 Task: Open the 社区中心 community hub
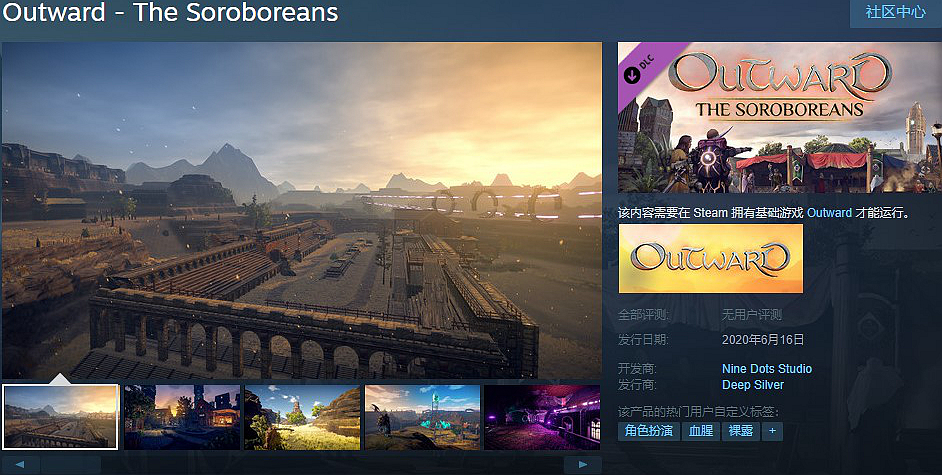click(895, 12)
